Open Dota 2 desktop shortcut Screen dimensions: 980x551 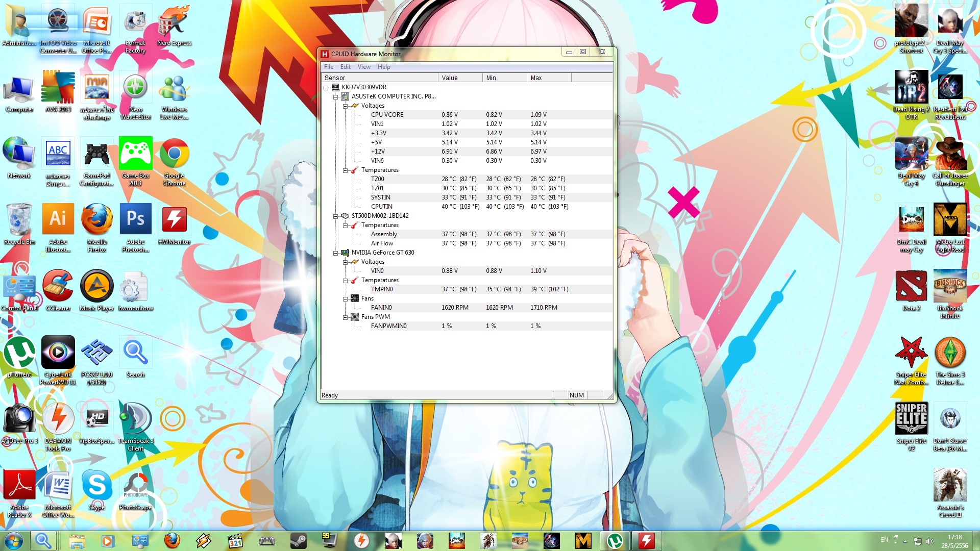911,287
